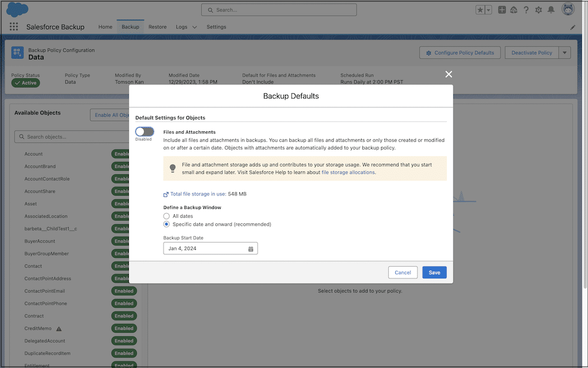Click the lightbulb tip icon
Screen dimensions: 588x368
pyautogui.click(x=172, y=168)
